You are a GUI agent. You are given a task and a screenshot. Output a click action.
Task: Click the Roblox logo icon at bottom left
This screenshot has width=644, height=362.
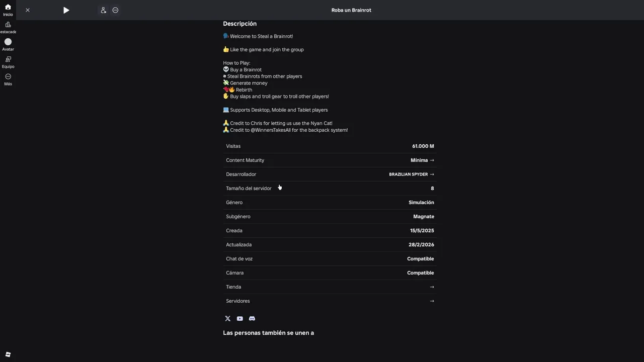point(8,354)
